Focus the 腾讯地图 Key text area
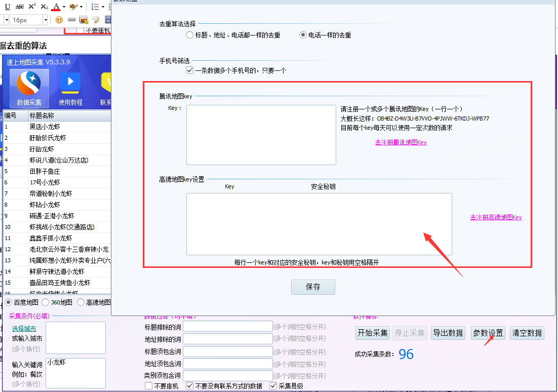 (261, 135)
